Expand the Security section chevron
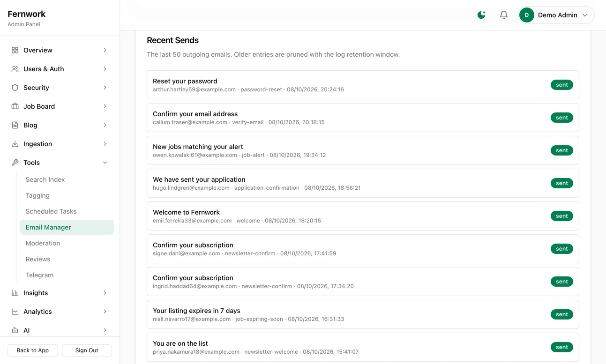This screenshot has width=606, height=364. pos(105,88)
